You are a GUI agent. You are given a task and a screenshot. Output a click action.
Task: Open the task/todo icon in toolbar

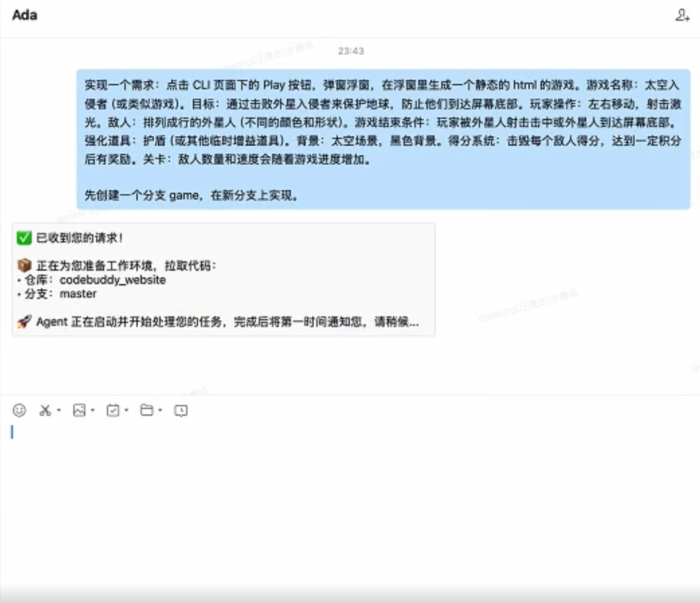(114, 410)
